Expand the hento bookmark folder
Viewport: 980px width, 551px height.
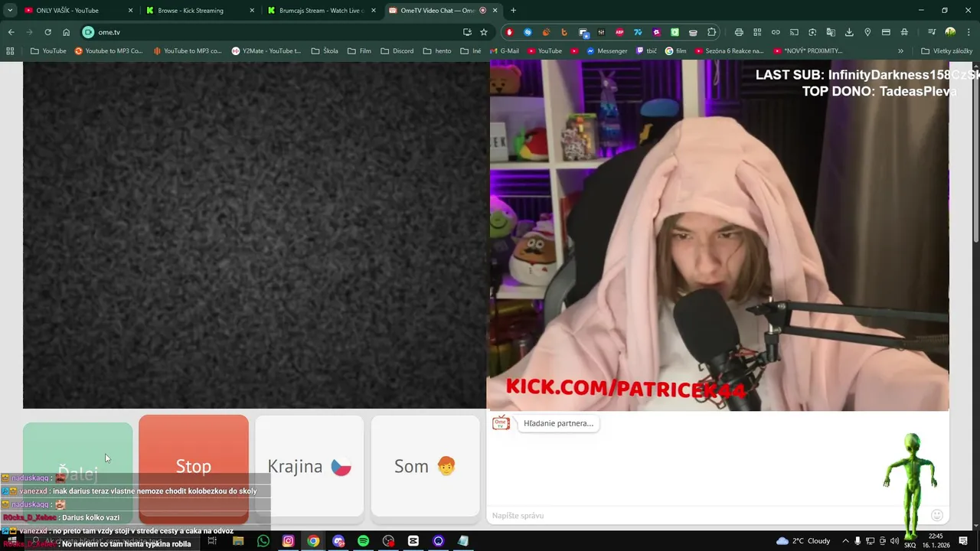[437, 51]
